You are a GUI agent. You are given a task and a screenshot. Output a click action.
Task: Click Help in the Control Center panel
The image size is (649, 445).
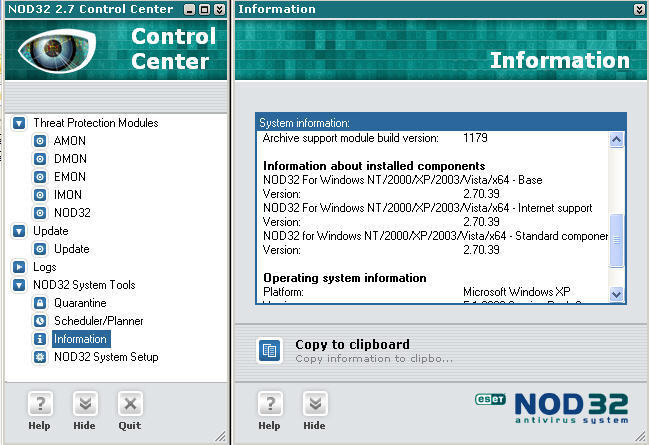pyautogui.click(x=40, y=411)
